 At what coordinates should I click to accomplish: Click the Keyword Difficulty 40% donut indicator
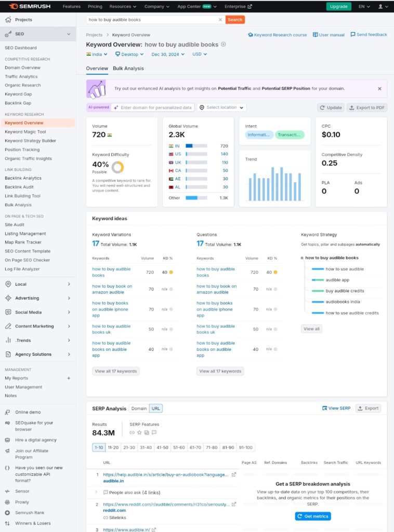tap(118, 167)
